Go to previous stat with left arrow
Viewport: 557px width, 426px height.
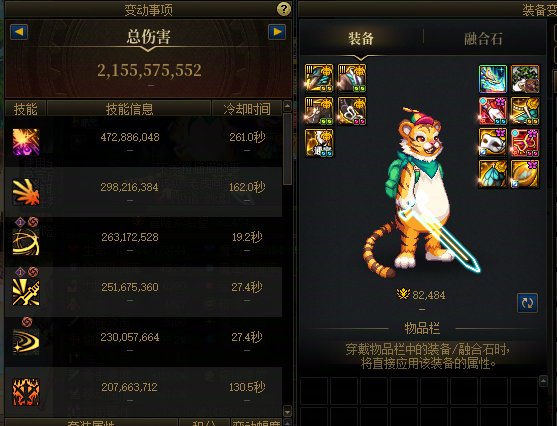point(19,32)
